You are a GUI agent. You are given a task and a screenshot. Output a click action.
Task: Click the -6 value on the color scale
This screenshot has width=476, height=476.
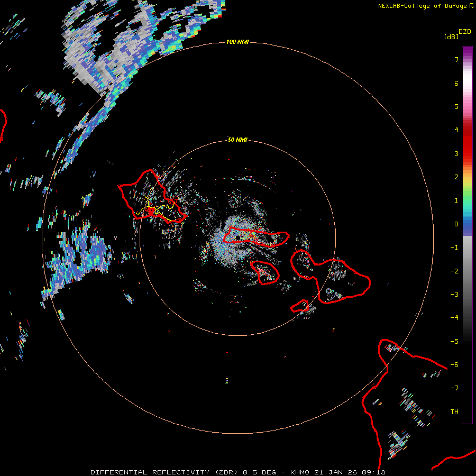point(454,365)
